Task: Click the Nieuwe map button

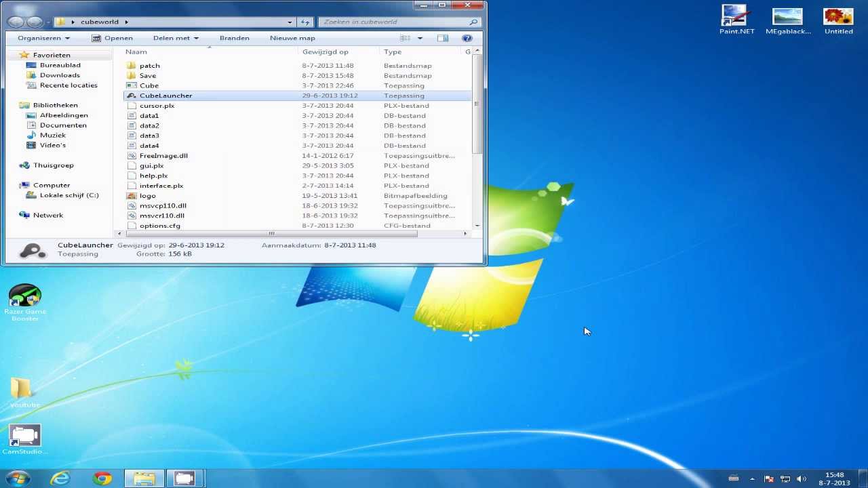Action: point(292,38)
